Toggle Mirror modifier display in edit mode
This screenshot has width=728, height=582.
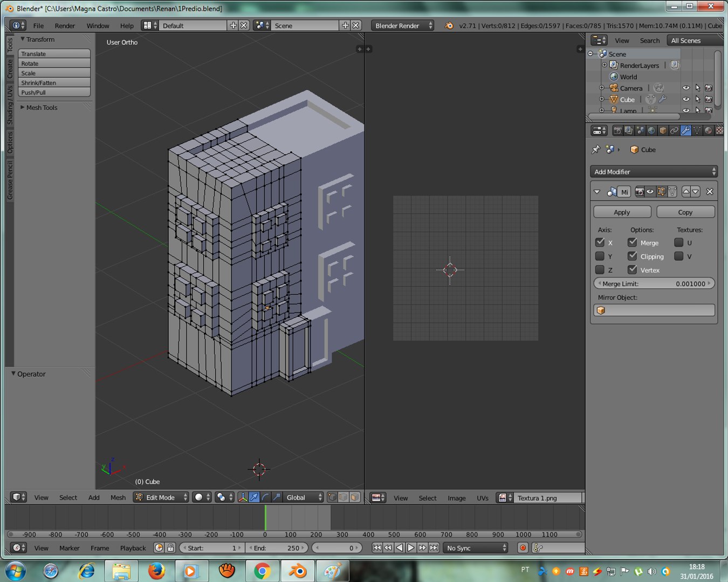point(662,191)
